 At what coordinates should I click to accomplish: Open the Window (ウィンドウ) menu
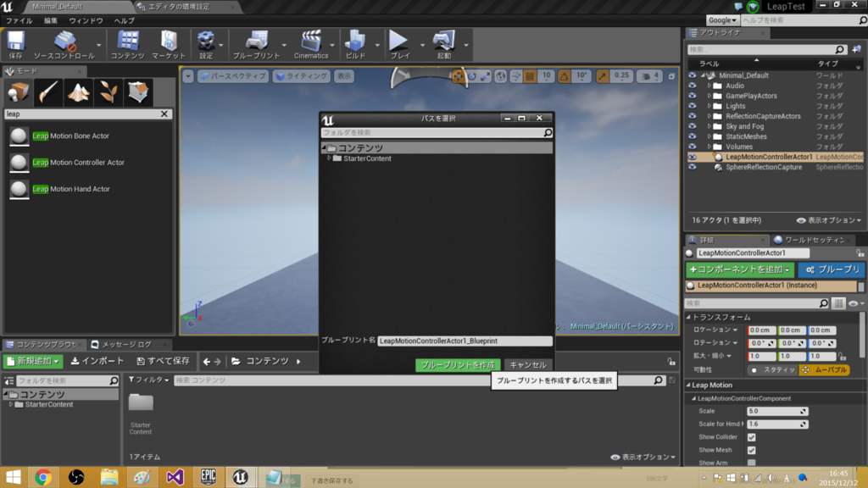[86, 20]
